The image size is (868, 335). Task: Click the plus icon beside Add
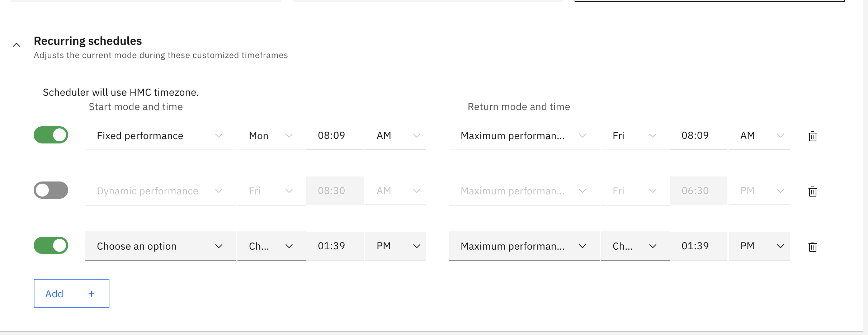pos(91,293)
